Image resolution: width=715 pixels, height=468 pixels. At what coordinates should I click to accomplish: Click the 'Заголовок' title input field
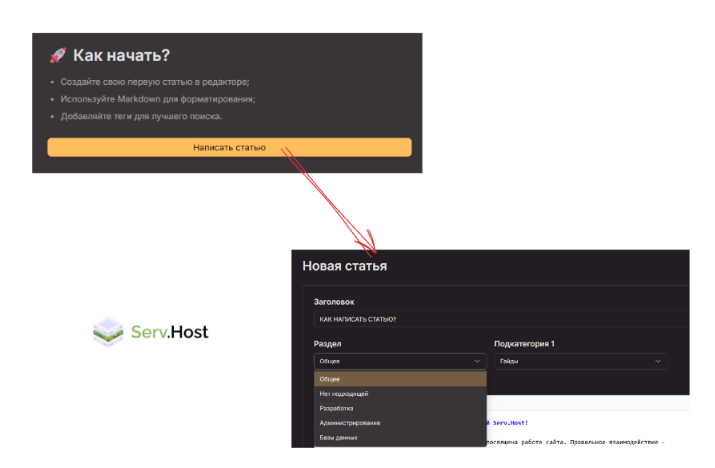[x=502, y=319]
